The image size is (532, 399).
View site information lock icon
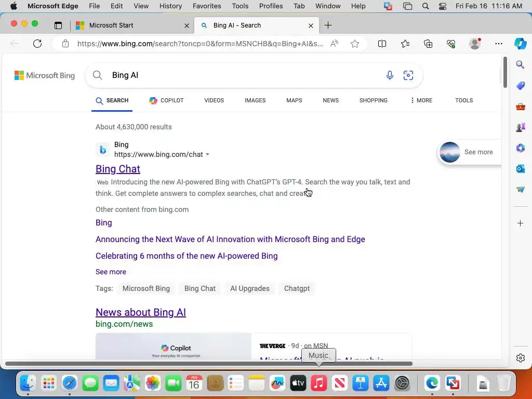65,44
